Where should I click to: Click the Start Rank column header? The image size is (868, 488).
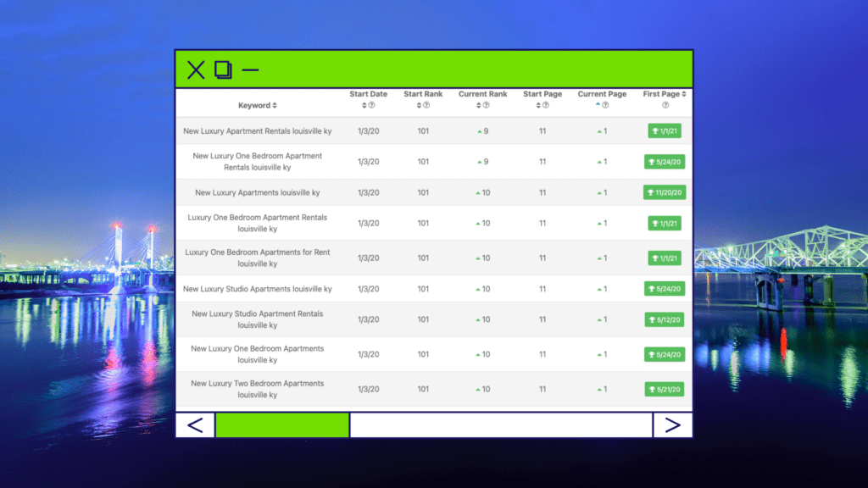(423, 94)
